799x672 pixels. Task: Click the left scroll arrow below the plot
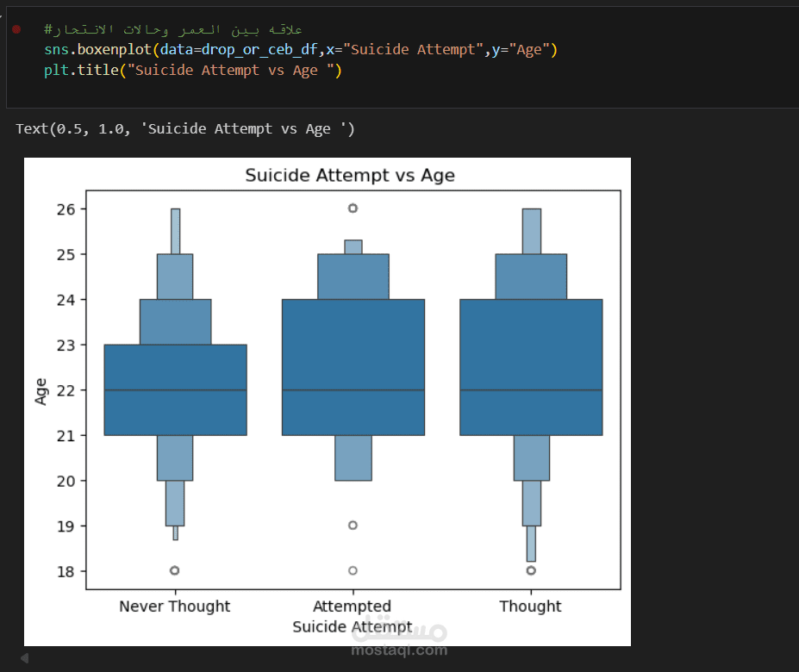tap(24, 658)
